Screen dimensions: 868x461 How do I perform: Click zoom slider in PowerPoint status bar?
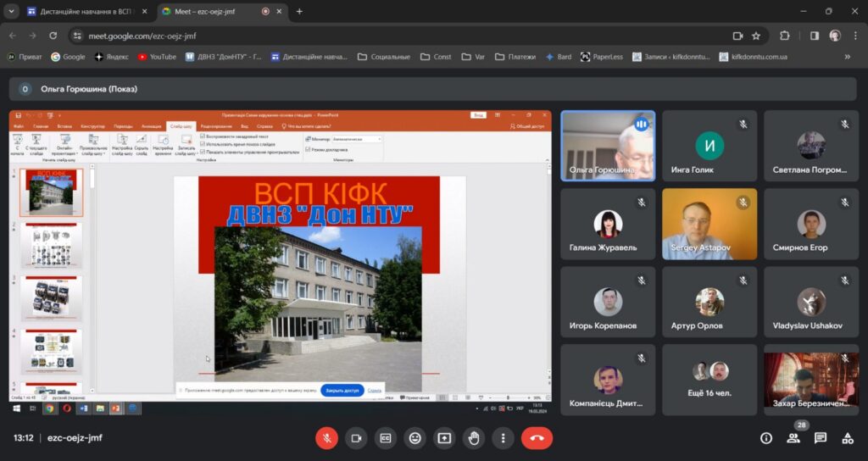coord(507,398)
